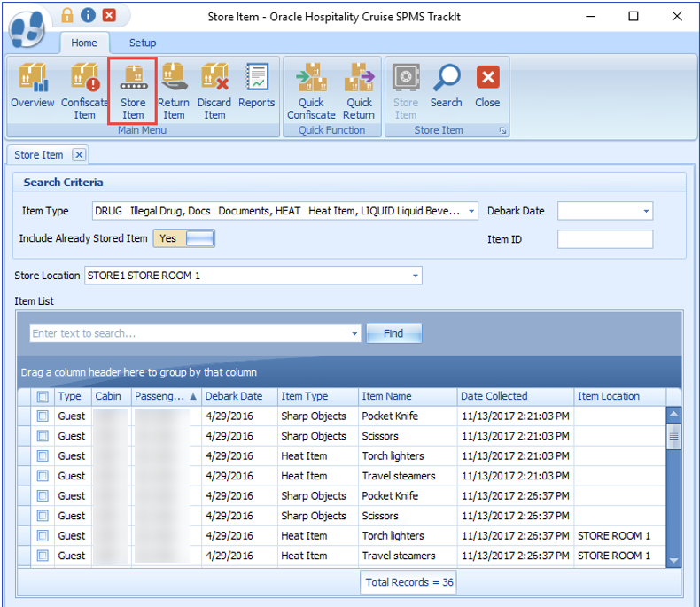Click the blue info icon
700x607 pixels.
pos(88,16)
